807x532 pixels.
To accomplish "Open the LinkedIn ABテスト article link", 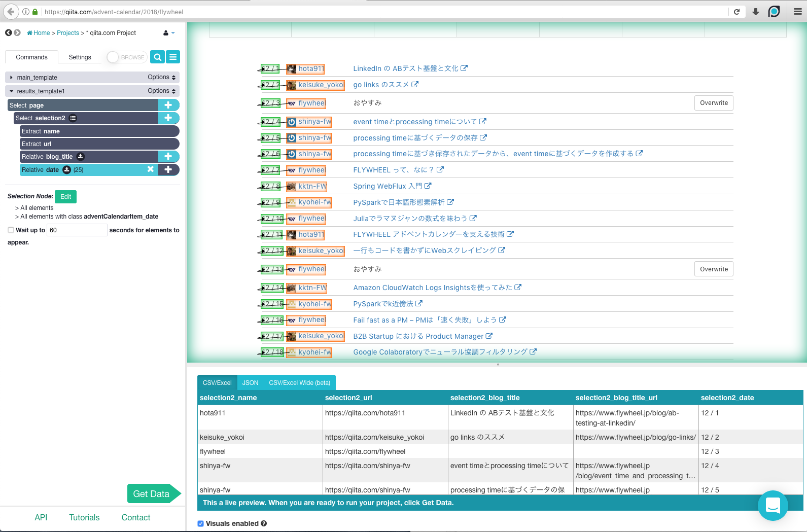I will point(410,68).
